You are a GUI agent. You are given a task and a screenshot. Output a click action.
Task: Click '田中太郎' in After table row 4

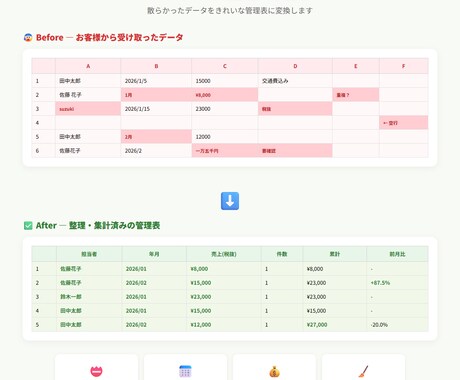coord(89,311)
